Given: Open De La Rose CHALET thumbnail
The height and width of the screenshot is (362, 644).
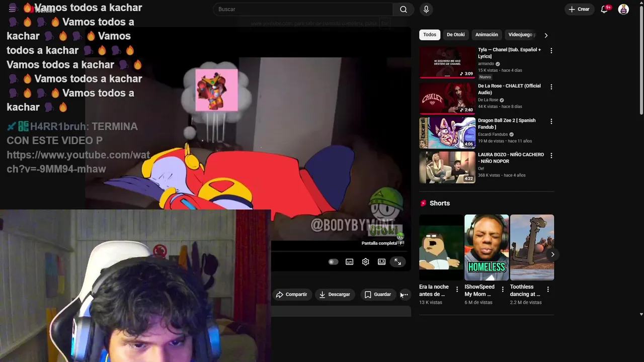Looking at the screenshot, I should [447, 99].
